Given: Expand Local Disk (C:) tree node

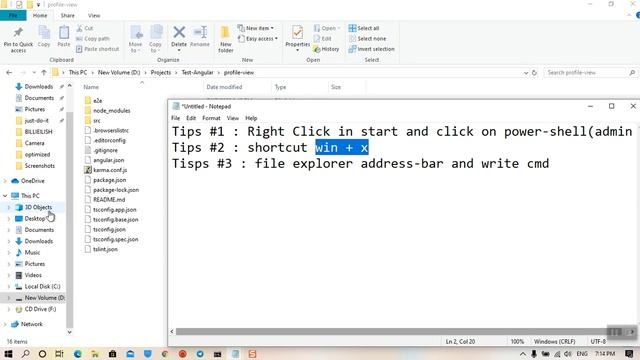Looking at the screenshot, I should [x=9, y=287].
